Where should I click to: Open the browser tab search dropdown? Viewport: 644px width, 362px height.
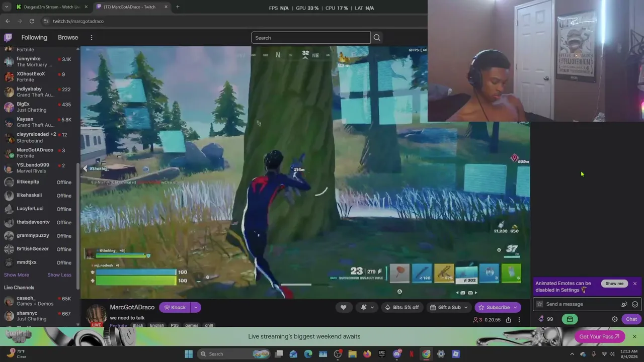pyautogui.click(x=6, y=7)
